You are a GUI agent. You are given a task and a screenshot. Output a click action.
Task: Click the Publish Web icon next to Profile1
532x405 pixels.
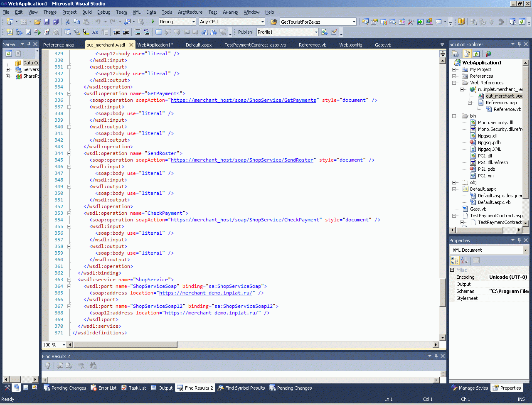click(x=325, y=32)
